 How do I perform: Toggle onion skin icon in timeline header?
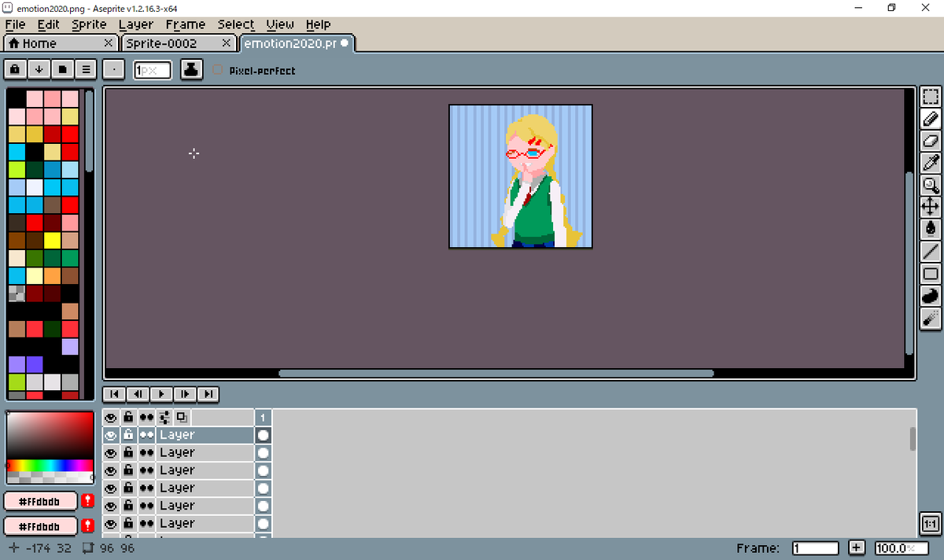(182, 418)
